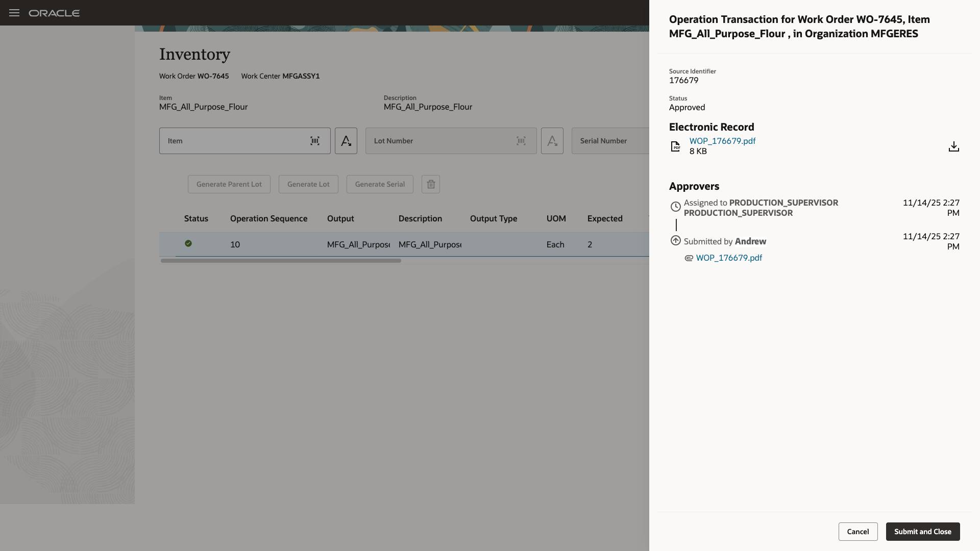Click the lot number text search icon
Image resolution: width=980 pixels, height=551 pixels.
pos(552,141)
